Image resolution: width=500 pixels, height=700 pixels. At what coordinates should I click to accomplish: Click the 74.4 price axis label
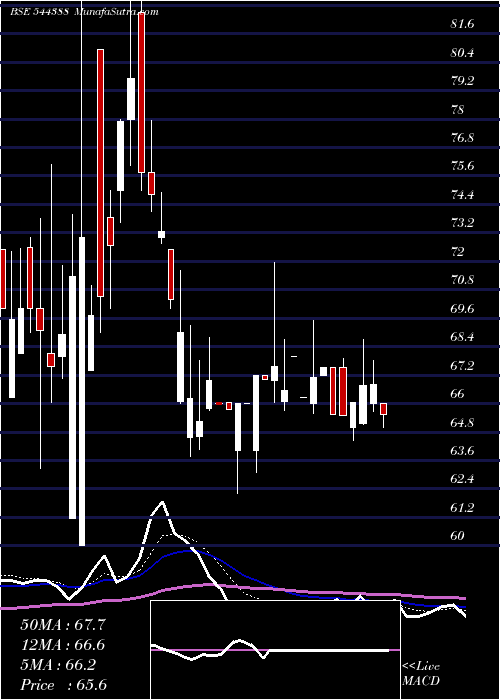click(462, 195)
